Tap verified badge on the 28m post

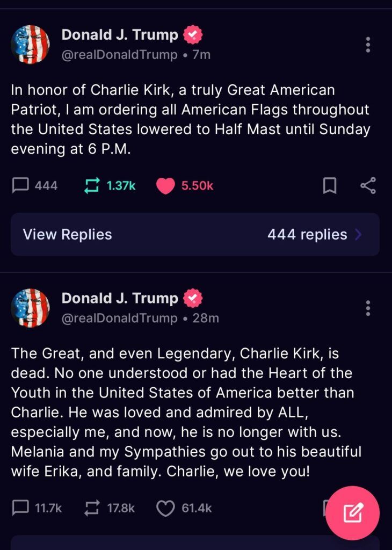pos(193,298)
